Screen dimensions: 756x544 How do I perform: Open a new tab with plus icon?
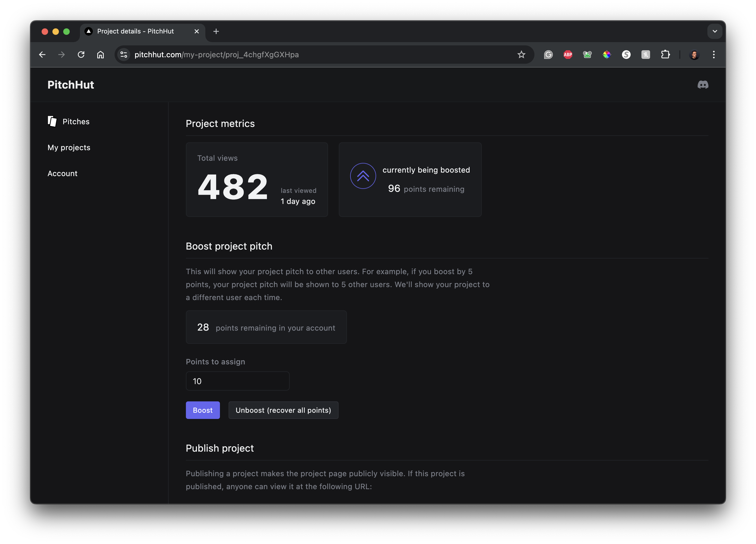pyautogui.click(x=216, y=31)
